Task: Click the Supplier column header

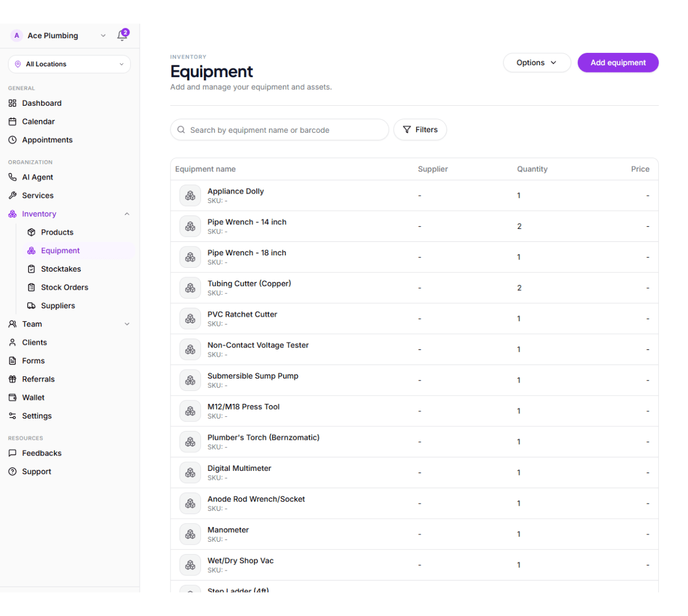Action: tap(433, 169)
